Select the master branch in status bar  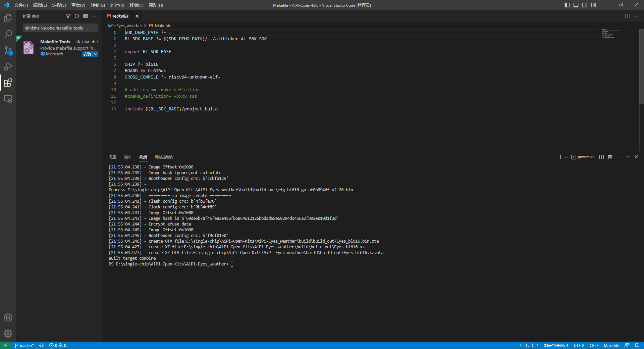click(x=24, y=345)
